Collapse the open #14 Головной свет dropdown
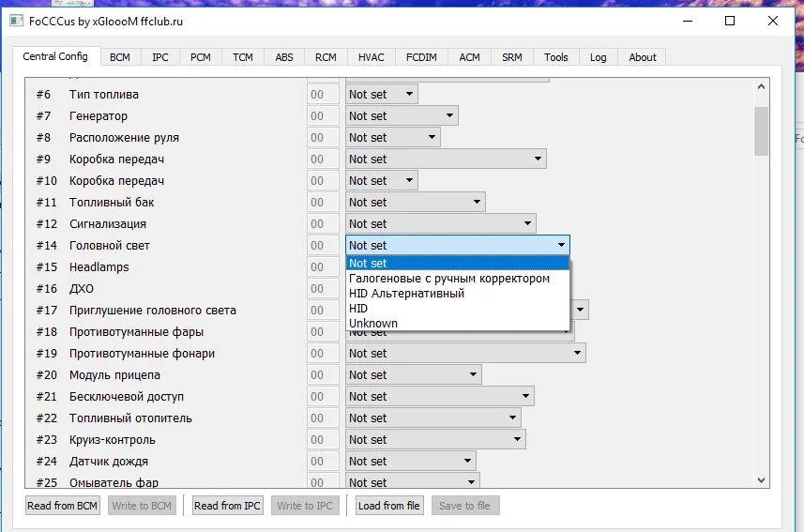The image size is (804, 532). pos(458,245)
